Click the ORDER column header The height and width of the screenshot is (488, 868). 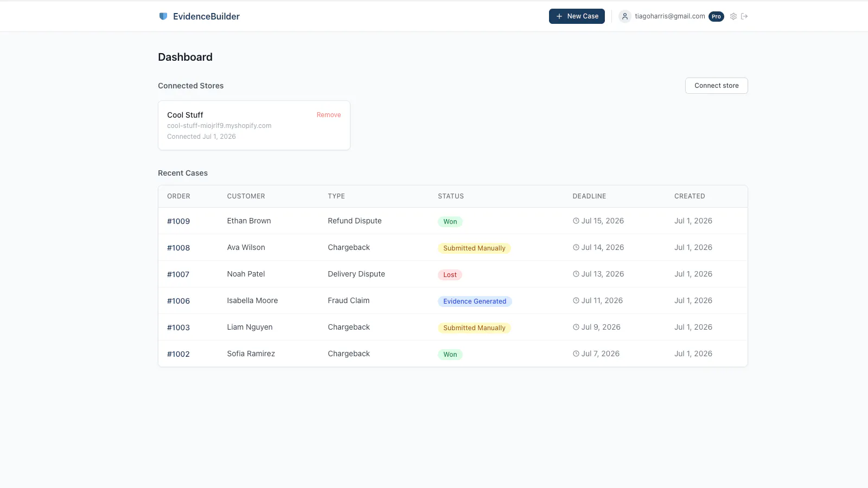178,196
